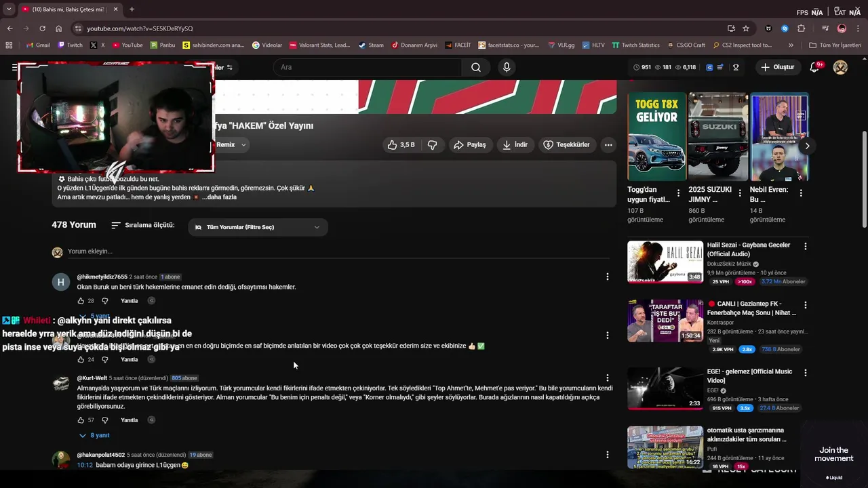Open Tüm Yorumlar filter dropdown
Screen dimensions: 868x488
tap(258, 227)
